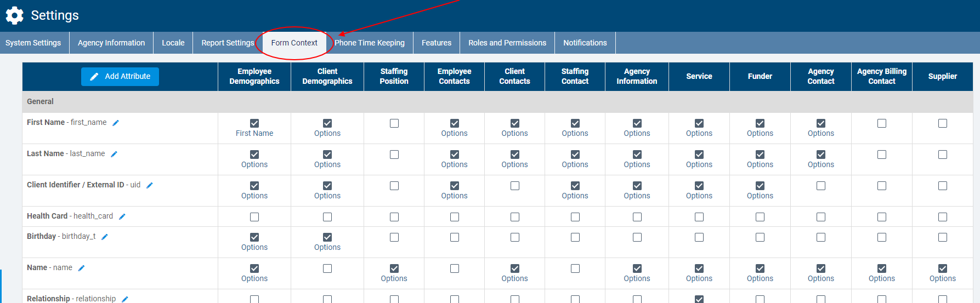Click the edit pencil next to Last Name
Viewport: 980px width, 303px height.
pyautogui.click(x=114, y=154)
